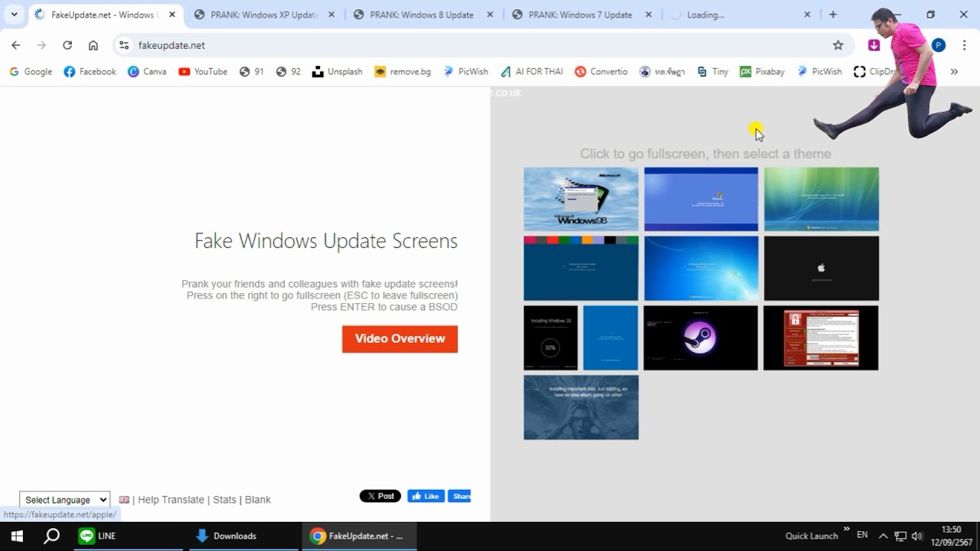Open the bookmark labeled 91
Viewport: 980px width, 551px height.
pyautogui.click(x=251, y=71)
